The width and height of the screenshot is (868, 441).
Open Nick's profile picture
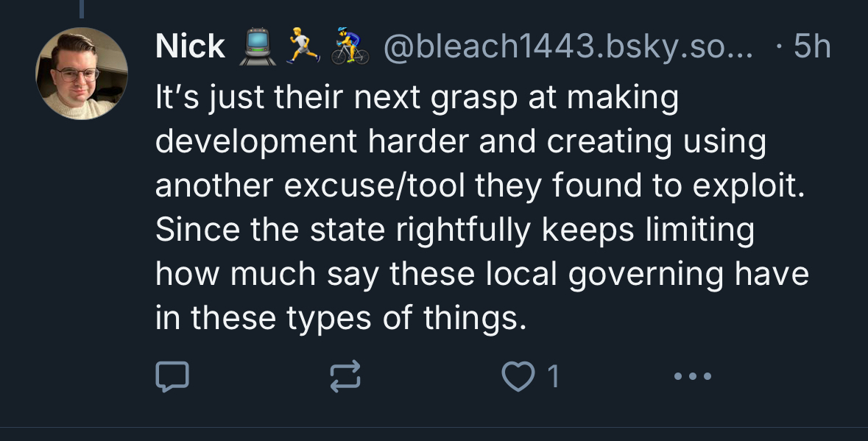click(81, 74)
